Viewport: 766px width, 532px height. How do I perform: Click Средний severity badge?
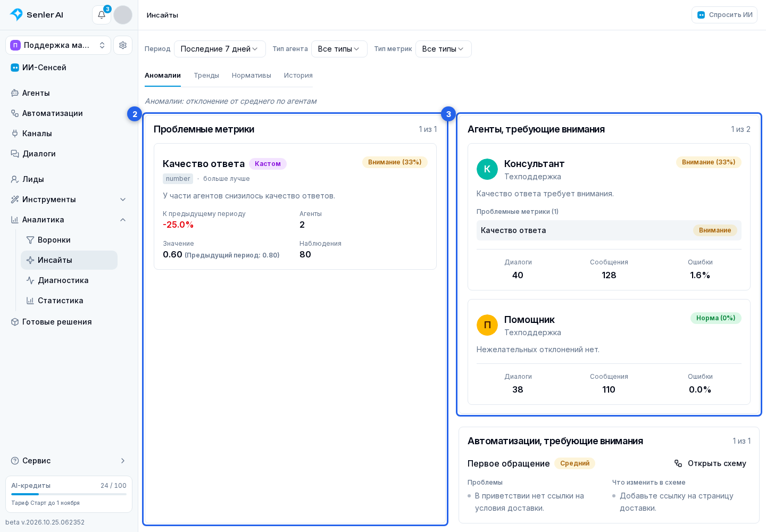tap(574, 463)
